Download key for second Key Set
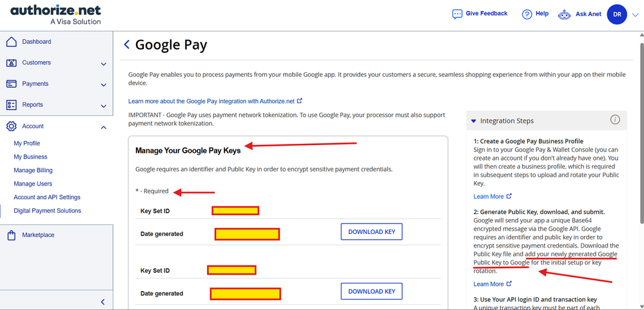 [x=372, y=291]
